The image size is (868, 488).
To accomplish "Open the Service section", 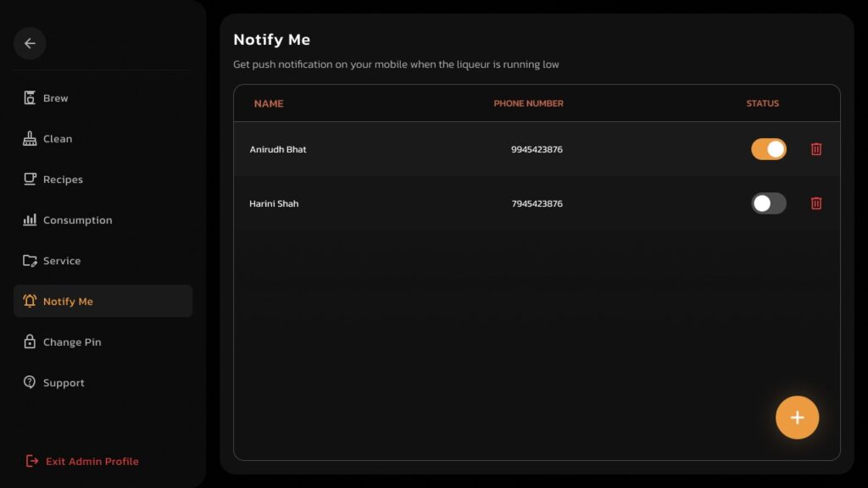I will 61,261.
